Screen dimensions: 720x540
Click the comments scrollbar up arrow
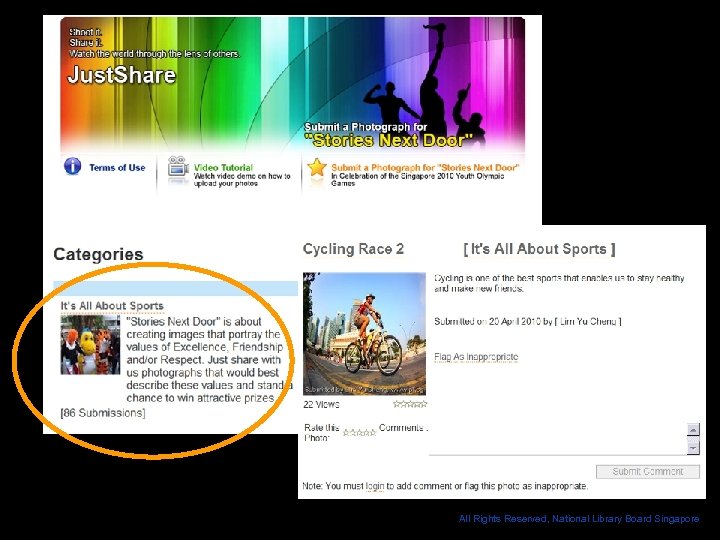tap(693, 429)
